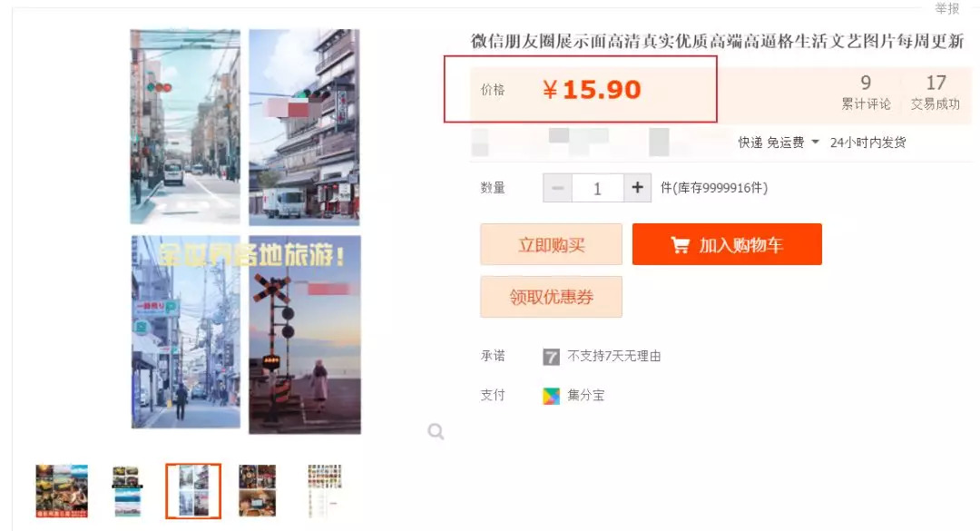Increase quantity with the plus button
The height and width of the screenshot is (531, 980).
[x=638, y=188]
